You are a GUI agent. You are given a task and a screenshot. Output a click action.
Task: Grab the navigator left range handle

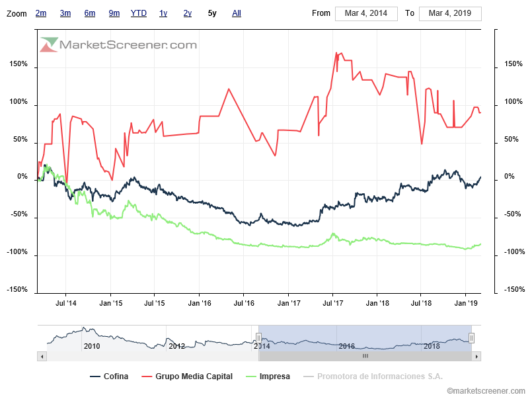[x=258, y=338]
